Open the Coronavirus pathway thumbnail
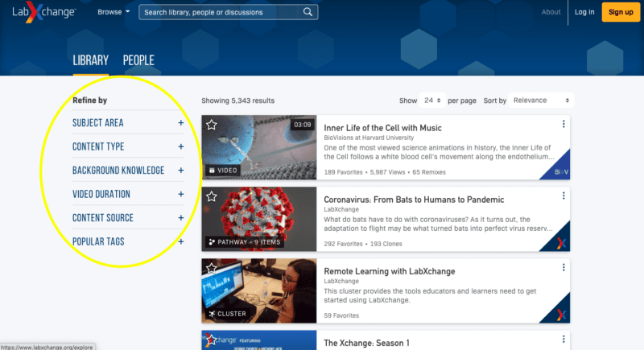This screenshot has width=644, height=350. (x=259, y=219)
